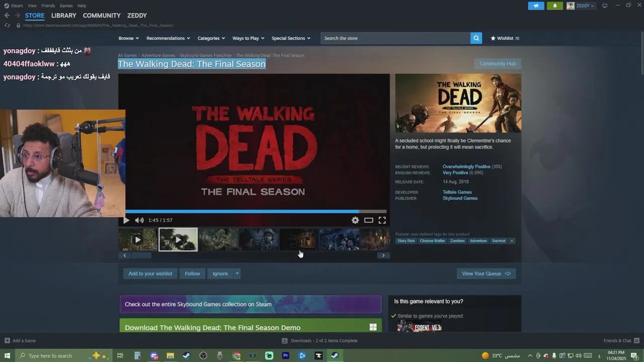Add the game to your wishlist
This screenshot has width=644, height=362.
(x=150, y=274)
